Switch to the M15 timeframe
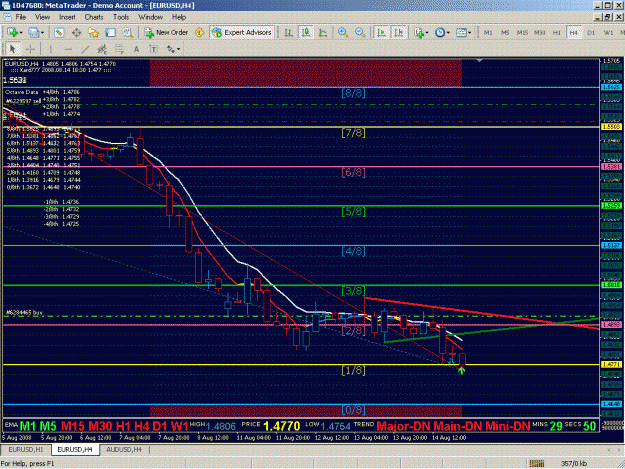 click(x=522, y=33)
